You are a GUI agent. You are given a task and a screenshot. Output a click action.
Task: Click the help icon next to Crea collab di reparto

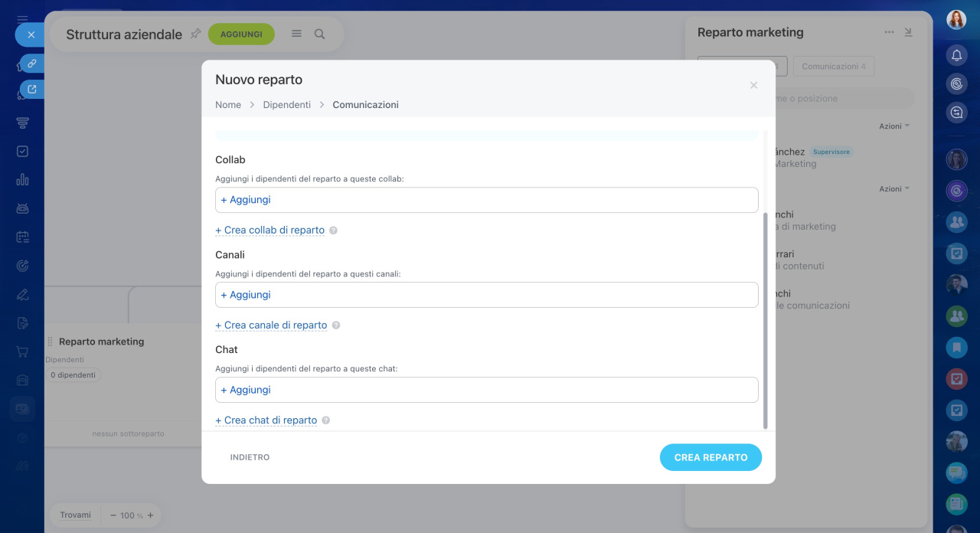point(333,231)
